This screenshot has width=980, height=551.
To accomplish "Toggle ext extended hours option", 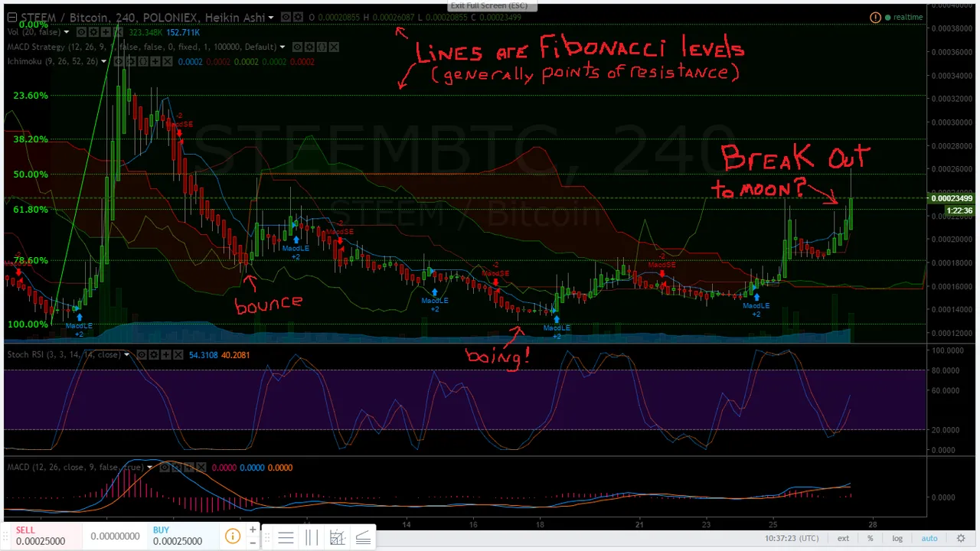I will pyautogui.click(x=842, y=538).
